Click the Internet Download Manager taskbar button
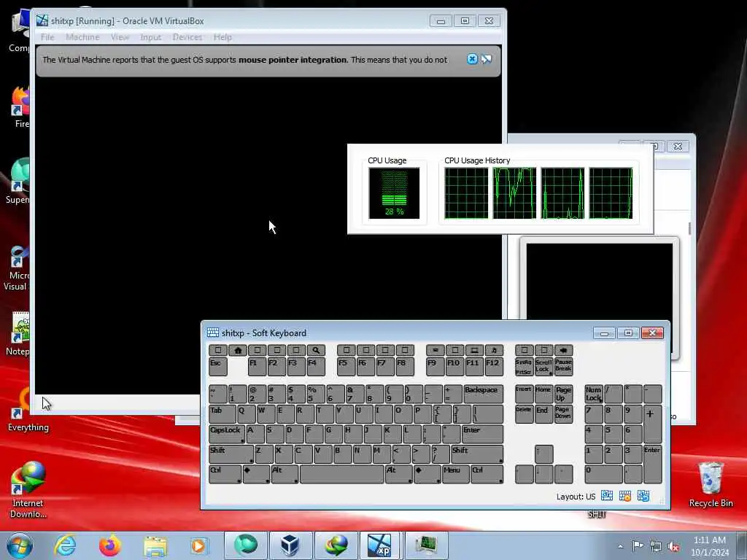This screenshot has height=560, width=747. 336,545
